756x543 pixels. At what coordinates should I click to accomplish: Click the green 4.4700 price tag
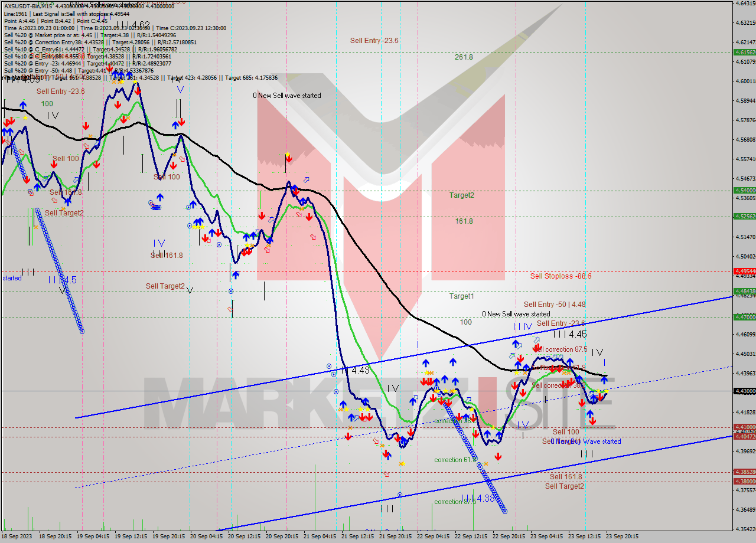(744, 317)
